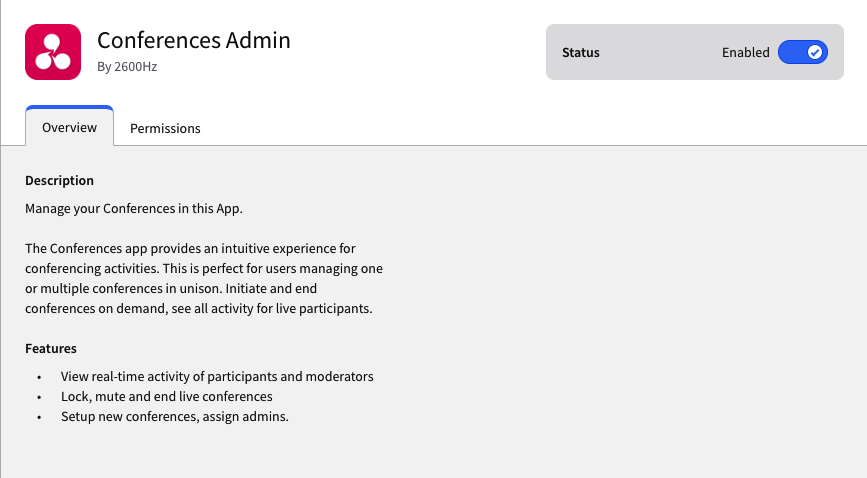Click the Status label
Screen dimensions: 867x478
581,53
